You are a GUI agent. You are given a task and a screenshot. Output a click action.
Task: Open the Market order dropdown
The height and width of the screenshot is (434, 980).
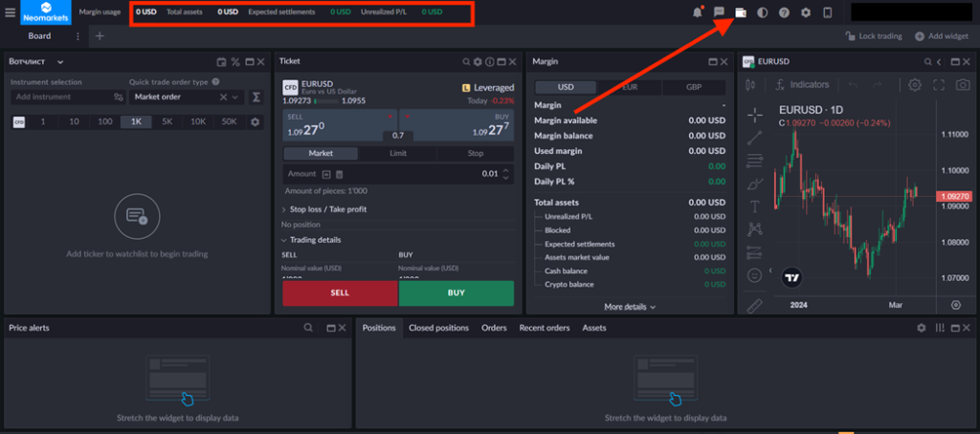click(186, 97)
